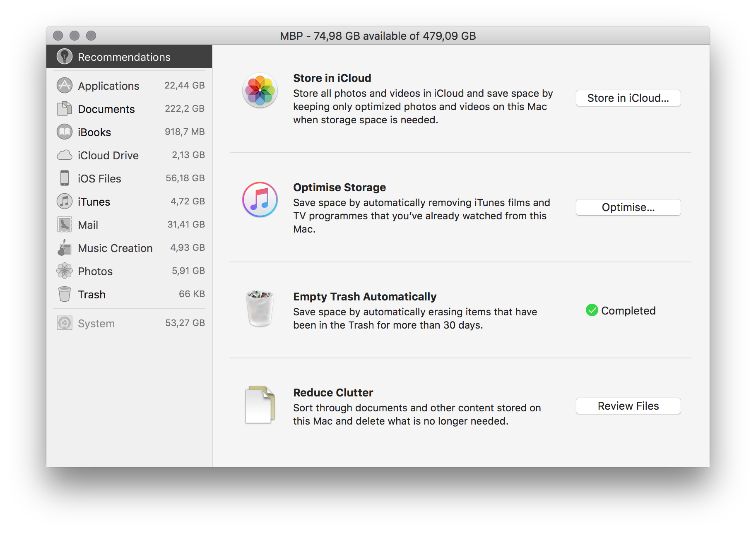
Task: Click the 31,41 GB size value
Action: pos(186,224)
